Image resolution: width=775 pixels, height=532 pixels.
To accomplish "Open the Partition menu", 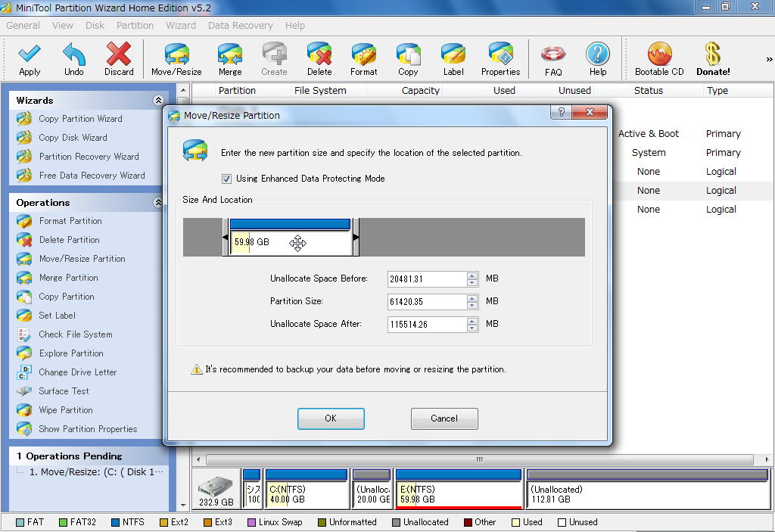I will (135, 25).
